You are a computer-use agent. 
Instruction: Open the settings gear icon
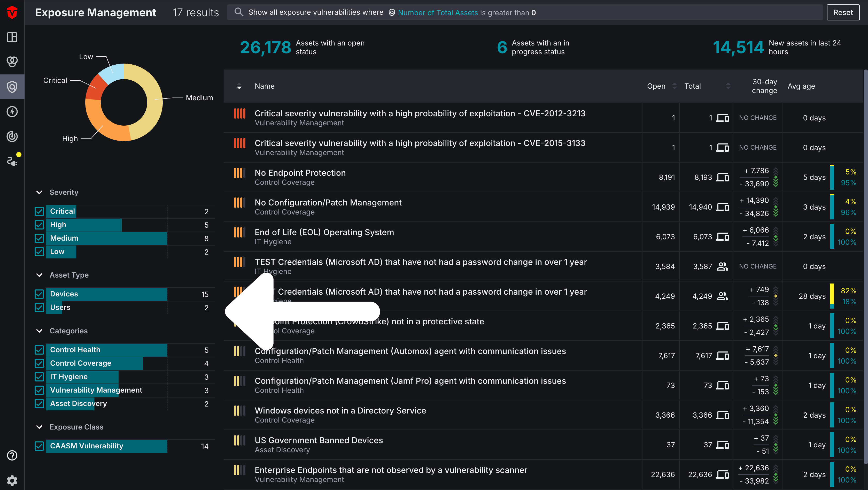(12, 480)
